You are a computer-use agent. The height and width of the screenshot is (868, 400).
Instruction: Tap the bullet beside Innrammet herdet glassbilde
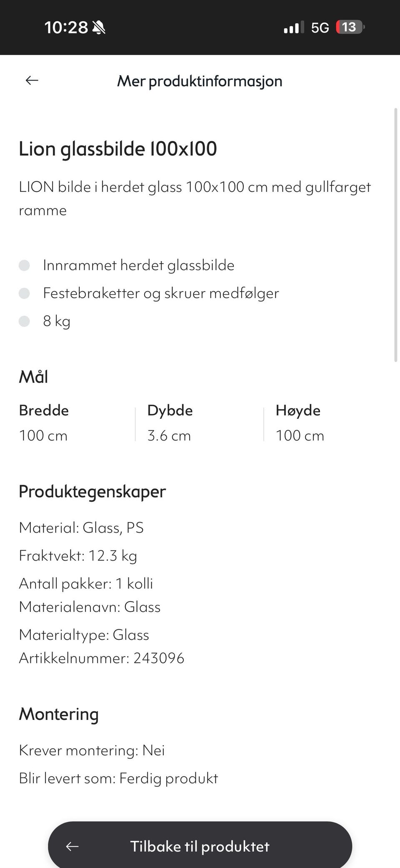point(24,264)
